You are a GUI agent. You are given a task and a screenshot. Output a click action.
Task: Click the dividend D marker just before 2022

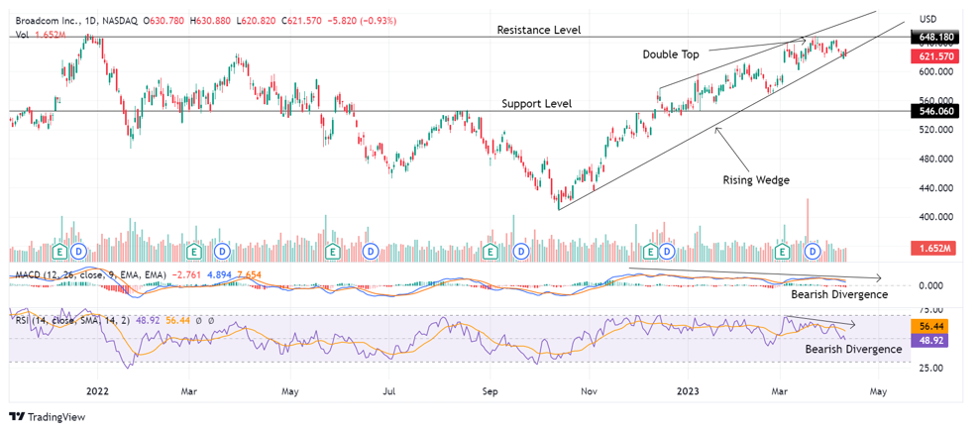78,251
